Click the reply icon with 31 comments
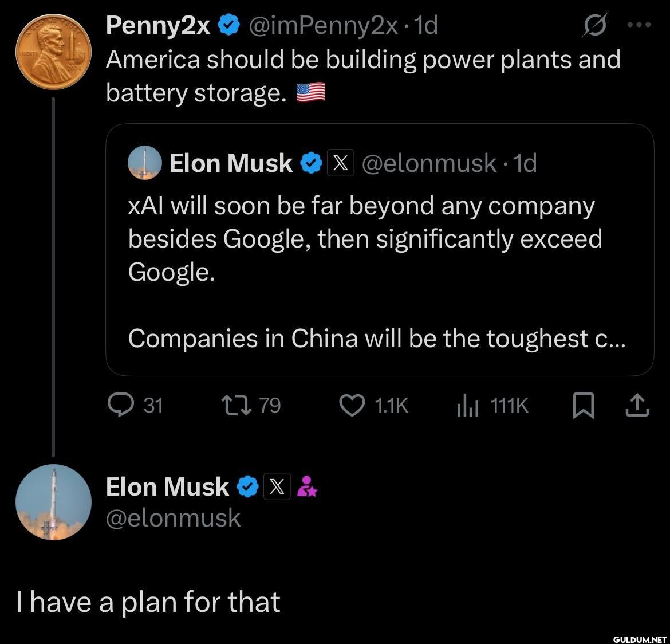This screenshot has height=644, width=670. pyautogui.click(x=119, y=406)
